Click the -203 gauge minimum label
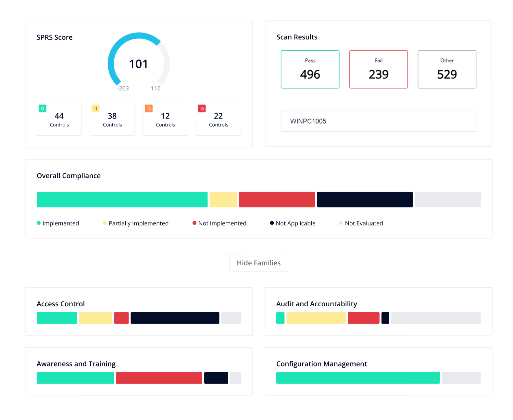The height and width of the screenshot is (420, 513). click(123, 88)
